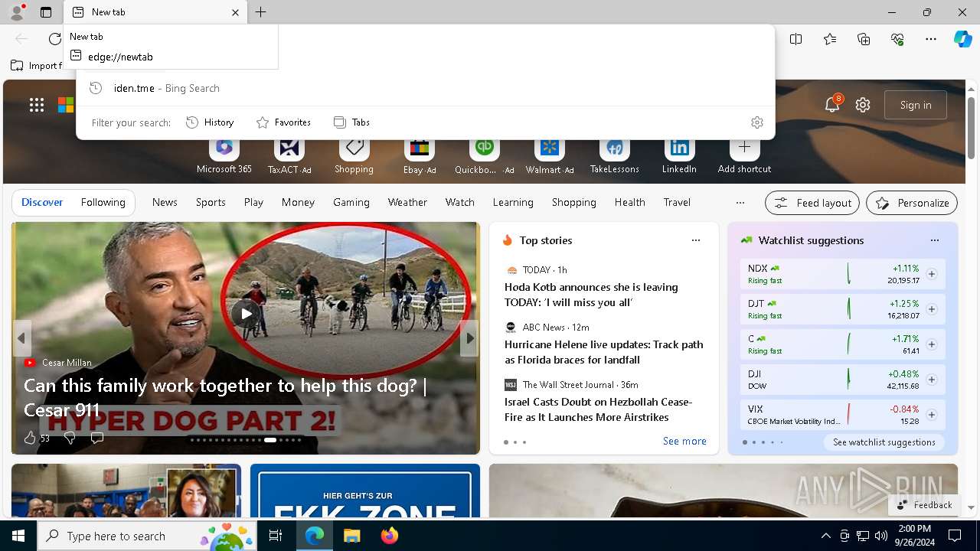The width and height of the screenshot is (980, 551).
Task: Open the Feed layout options
Action: pyautogui.click(x=812, y=203)
